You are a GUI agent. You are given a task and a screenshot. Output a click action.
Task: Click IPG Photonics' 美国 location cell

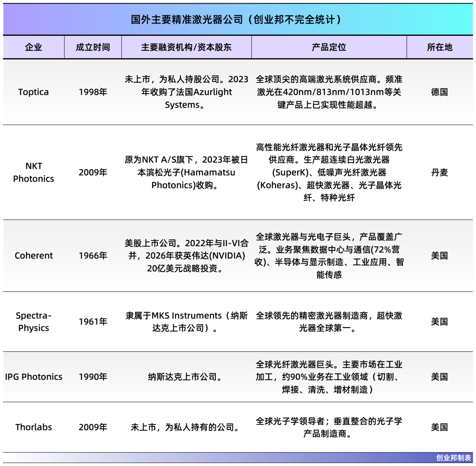439,377
